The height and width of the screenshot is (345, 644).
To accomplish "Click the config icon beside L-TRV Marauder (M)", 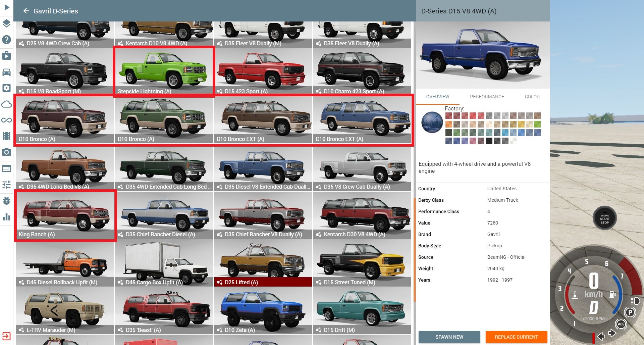I will pos(21,330).
